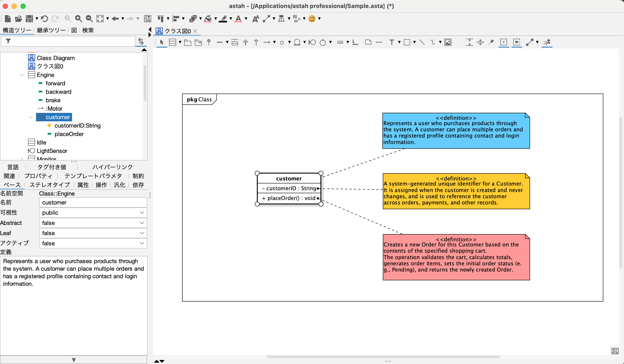Click the Zoom In magnifier icon
624x364 pixels.
79,19
